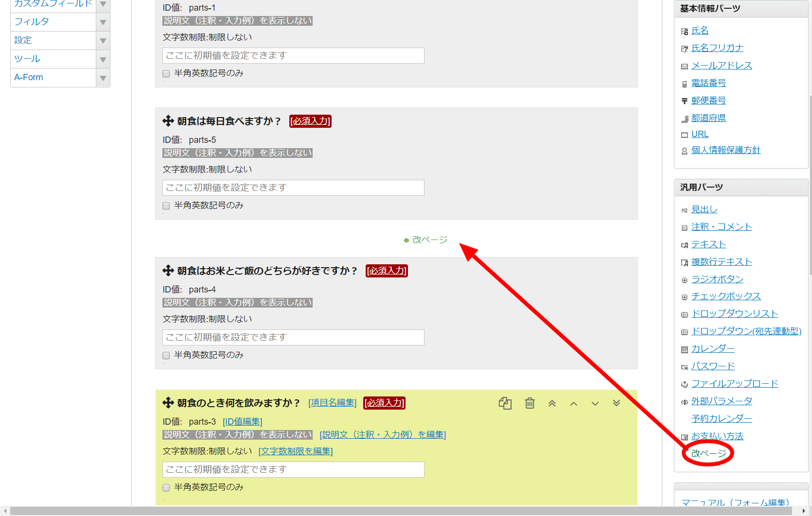The height and width of the screenshot is (516, 812).
Task: Expand the フィルタ sidebar menu arrow
Action: pyautogui.click(x=103, y=22)
